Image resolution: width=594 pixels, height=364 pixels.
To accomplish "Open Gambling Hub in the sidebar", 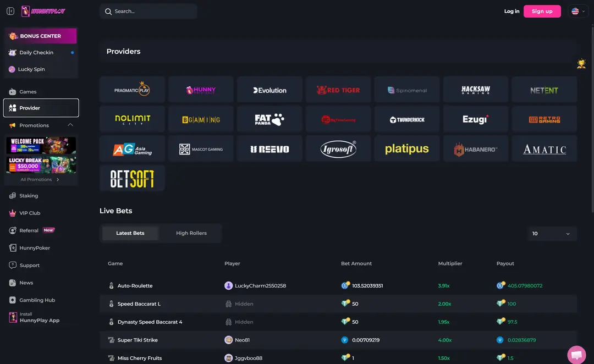I will (x=41, y=300).
